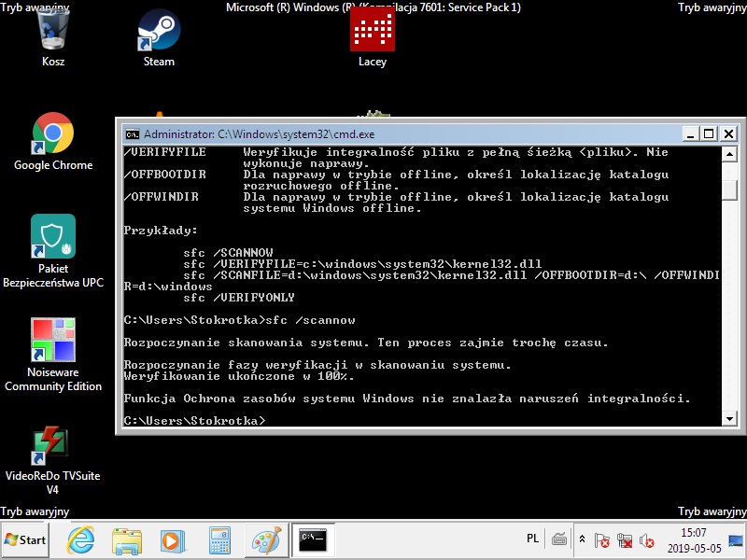The width and height of the screenshot is (747, 560).
Task: Switch to Paint in the taskbar
Action: pyautogui.click(x=266, y=539)
